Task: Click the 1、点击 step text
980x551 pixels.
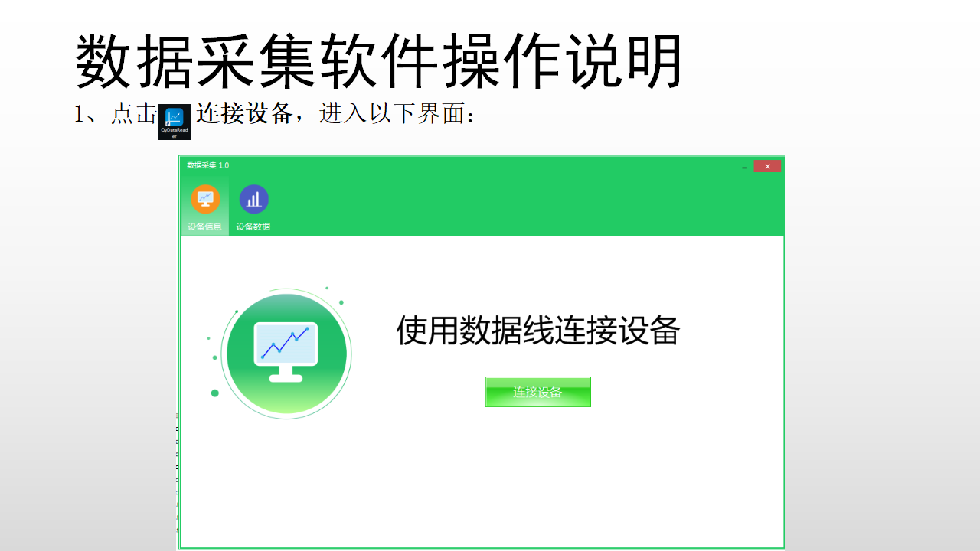Action: click(116, 114)
